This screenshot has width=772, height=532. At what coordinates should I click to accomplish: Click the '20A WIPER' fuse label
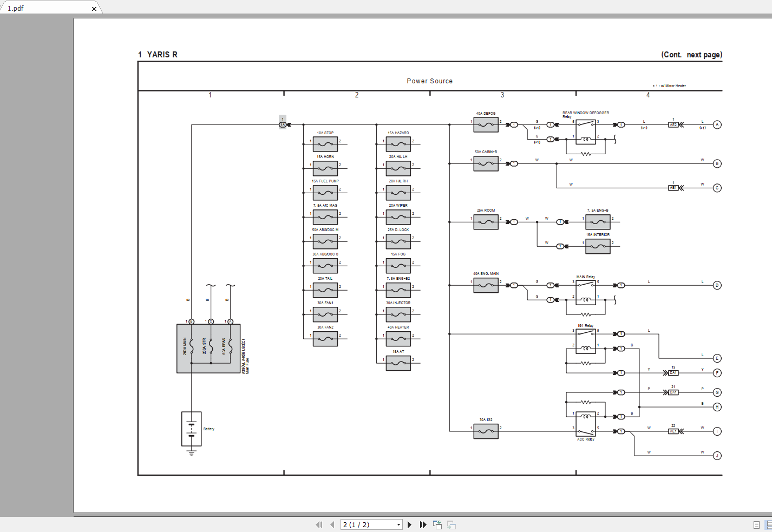point(398,205)
